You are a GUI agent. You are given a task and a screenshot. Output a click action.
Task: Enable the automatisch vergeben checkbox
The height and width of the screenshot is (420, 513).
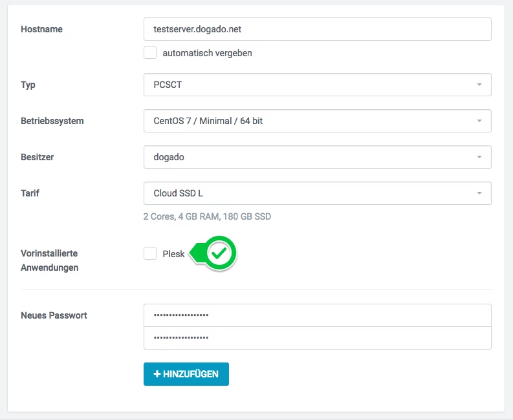(150, 53)
